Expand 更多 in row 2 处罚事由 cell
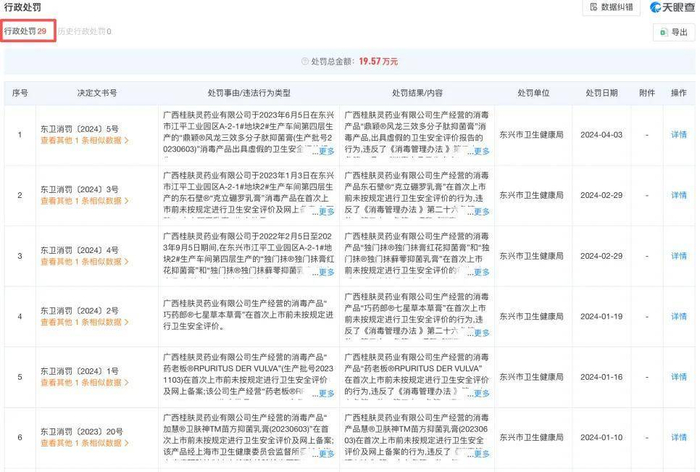 click(x=326, y=211)
